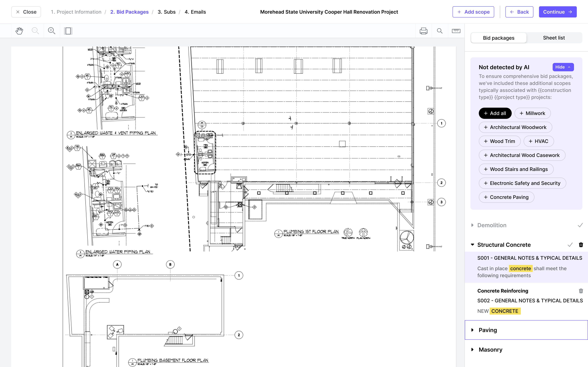Screen dimensions: 588x367
Task: Go to the 3. Subs step
Action: point(166,12)
